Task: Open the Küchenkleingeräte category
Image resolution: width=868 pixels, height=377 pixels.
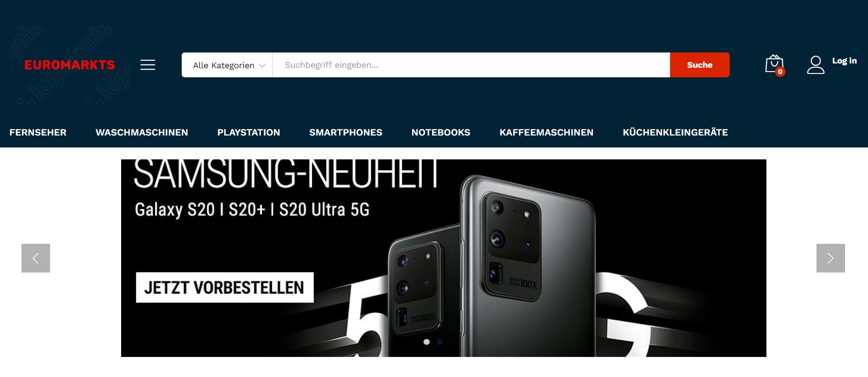Action: [x=675, y=132]
